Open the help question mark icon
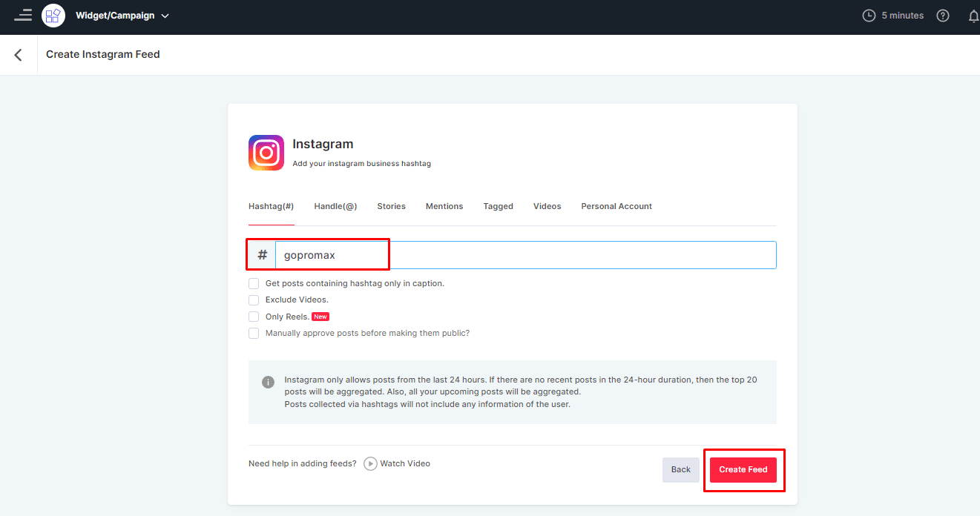Image resolution: width=980 pixels, height=516 pixels. pyautogui.click(x=943, y=16)
